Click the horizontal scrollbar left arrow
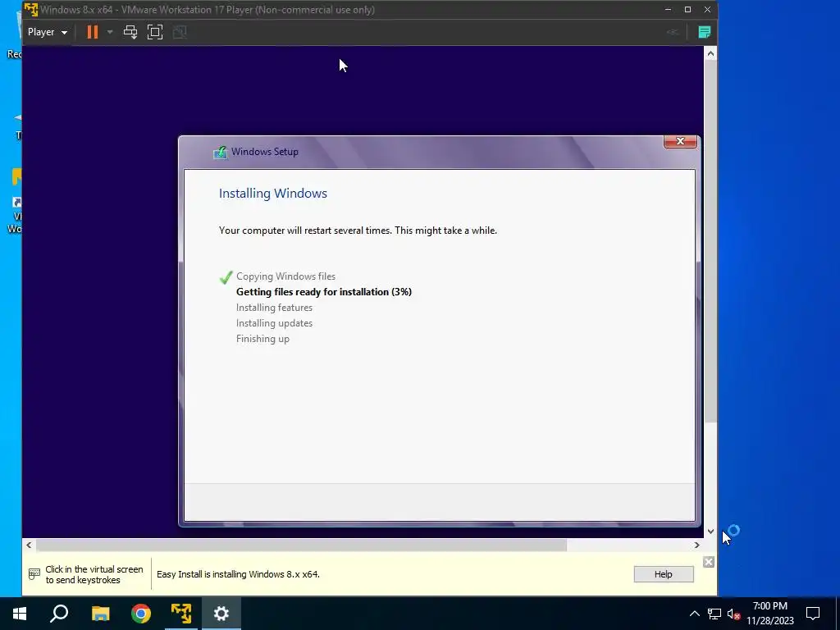The height and width of the screenshot is (630, 840). click(29, 546)
